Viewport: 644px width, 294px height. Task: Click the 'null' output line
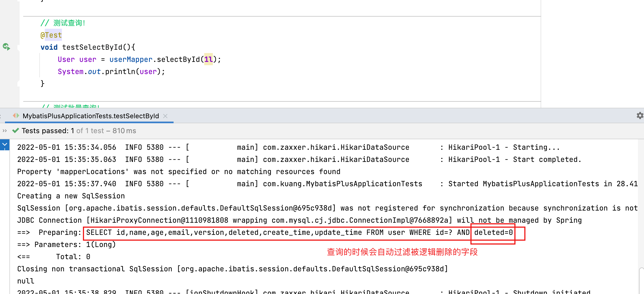[x=26, y=281]
